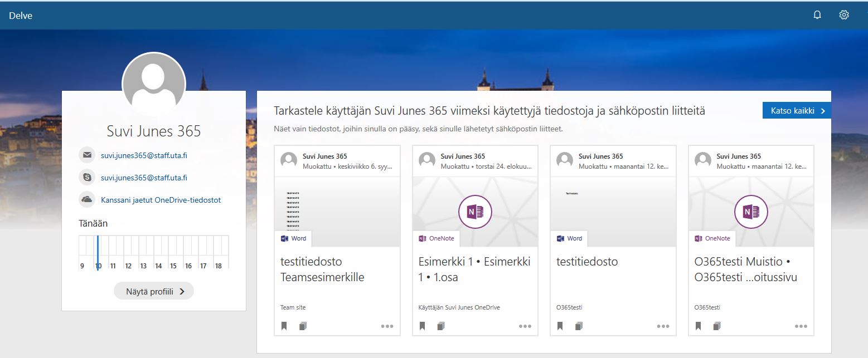Bookmark the Esimerkki 1 OneNote card

[x=422, y=326]
